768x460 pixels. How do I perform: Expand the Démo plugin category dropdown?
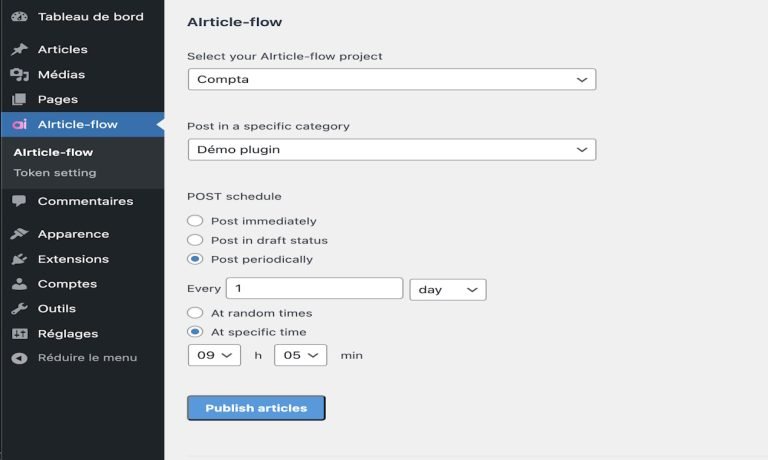[x=391, y=150]
